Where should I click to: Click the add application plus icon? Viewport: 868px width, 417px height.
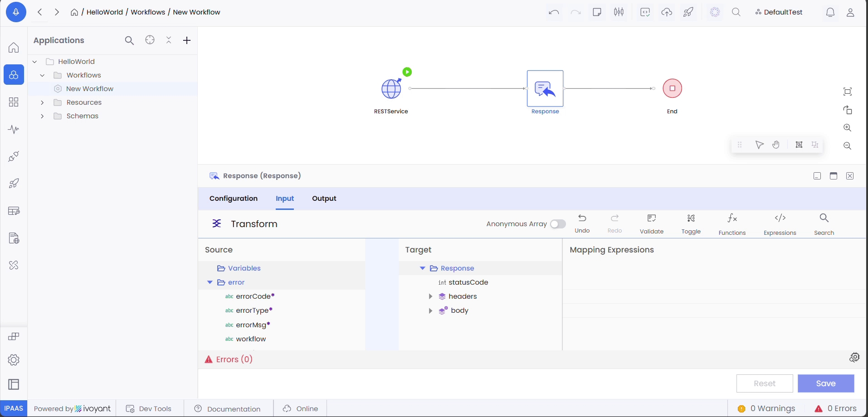point(187,40)
